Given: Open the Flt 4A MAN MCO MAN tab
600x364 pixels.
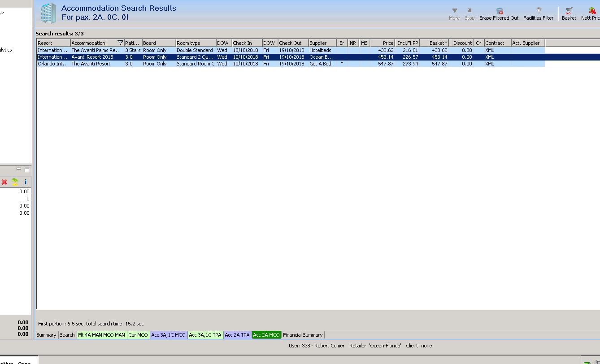Looking at the screenshot, I should coord(102,335).
